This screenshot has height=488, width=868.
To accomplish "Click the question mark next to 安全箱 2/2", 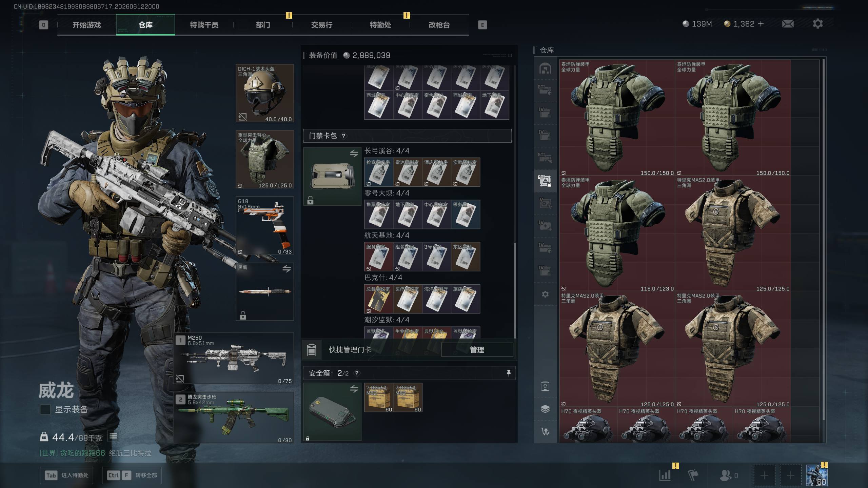I will 356,373.
